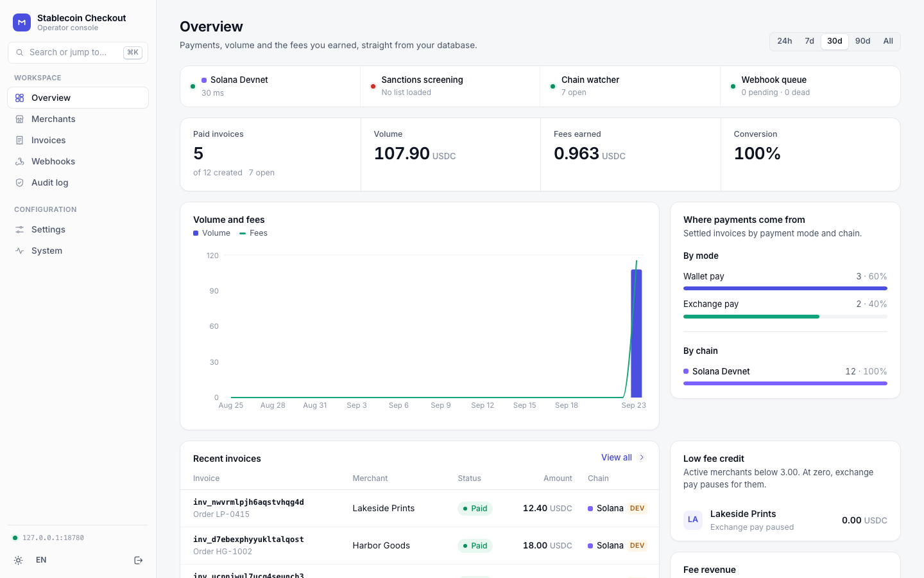The height and width of the screenshot is (578, 924).
Task: Click the Webhook queue status card
Action: [x=810, y=87]
